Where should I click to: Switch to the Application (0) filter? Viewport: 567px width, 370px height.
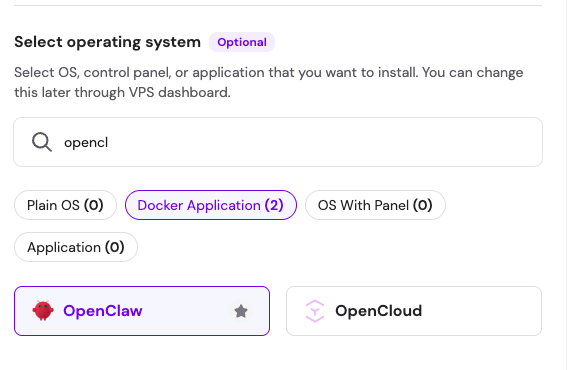pyautogui.click(x=76, y=247)
